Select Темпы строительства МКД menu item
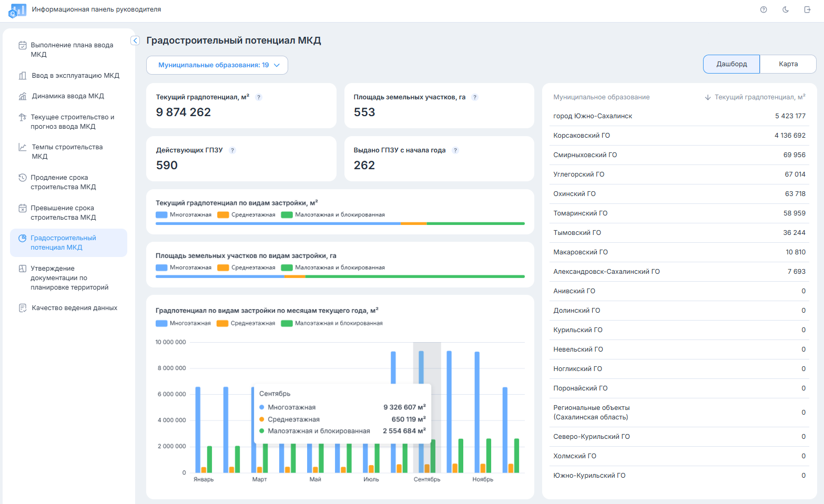Viewport: 824px width, 504px height. click(x=68, y=152)
